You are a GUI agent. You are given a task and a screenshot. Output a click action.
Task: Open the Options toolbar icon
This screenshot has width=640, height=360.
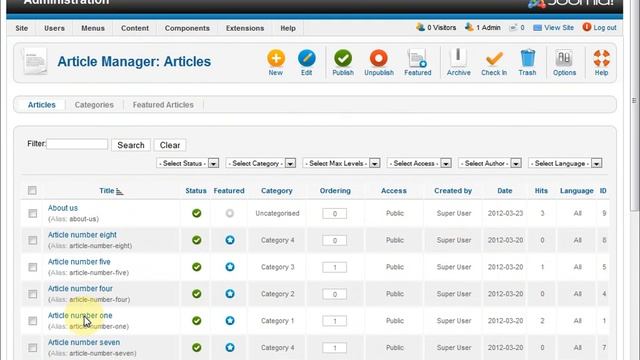(x=564, y=58)
